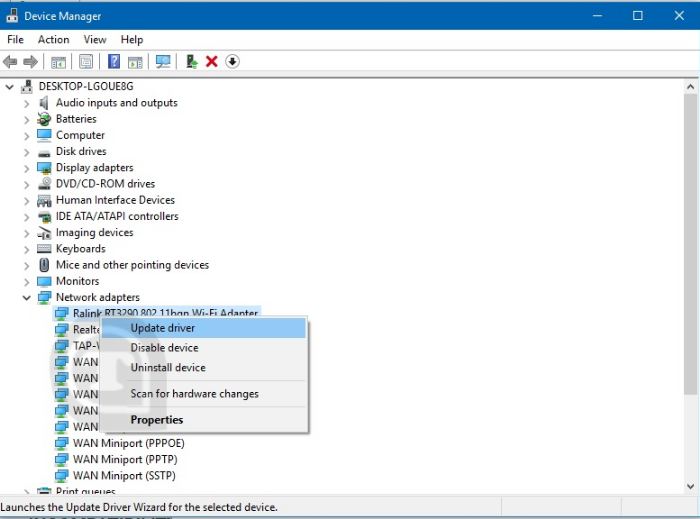The width and height of the screenshot is (700, 519).
Task: Expand the Computer category
Action: tap(26, 135)
